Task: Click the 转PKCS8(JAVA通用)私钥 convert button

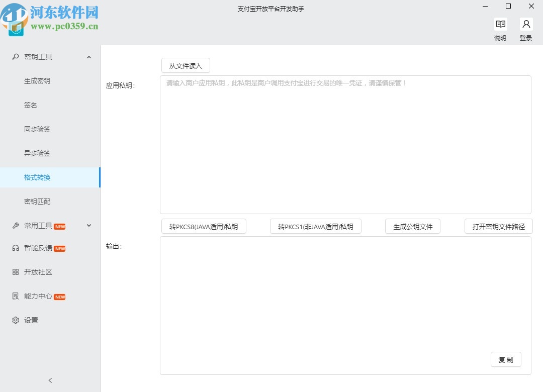Action: (204, 226)
